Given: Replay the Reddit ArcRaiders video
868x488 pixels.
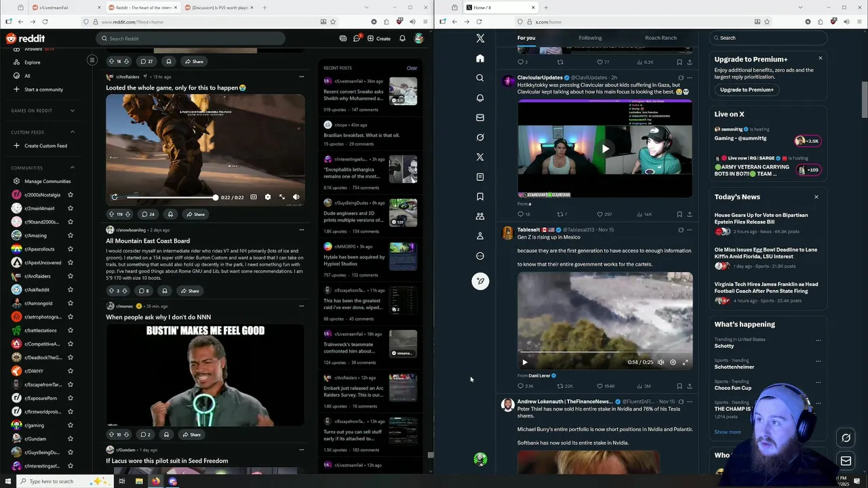Looking at the screenshot, I should pos(115,197).
